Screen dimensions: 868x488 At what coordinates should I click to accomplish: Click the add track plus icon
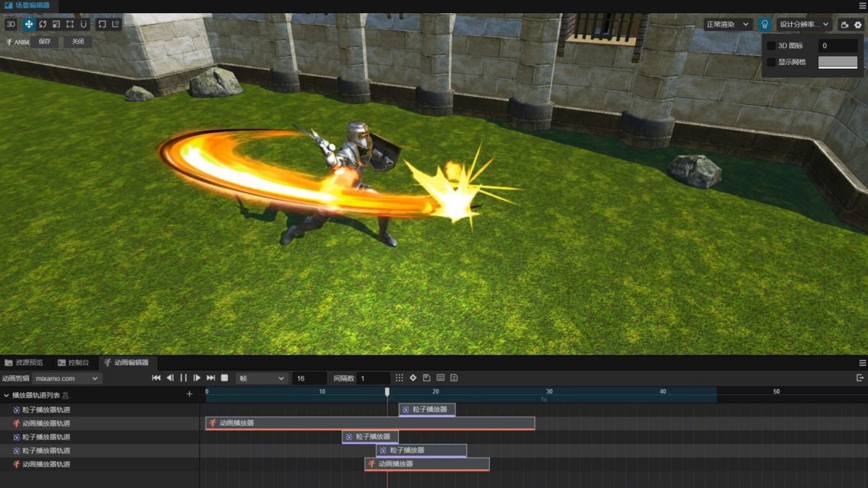click(x=189, y=394)
